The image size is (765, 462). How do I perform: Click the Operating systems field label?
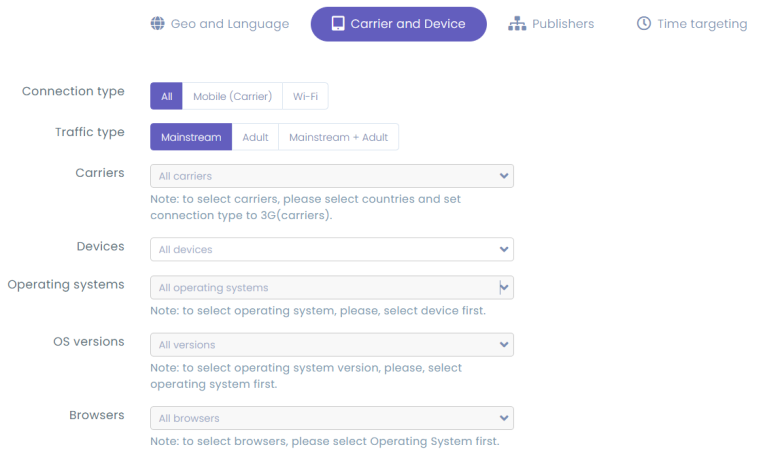click(x=66, y=284)
